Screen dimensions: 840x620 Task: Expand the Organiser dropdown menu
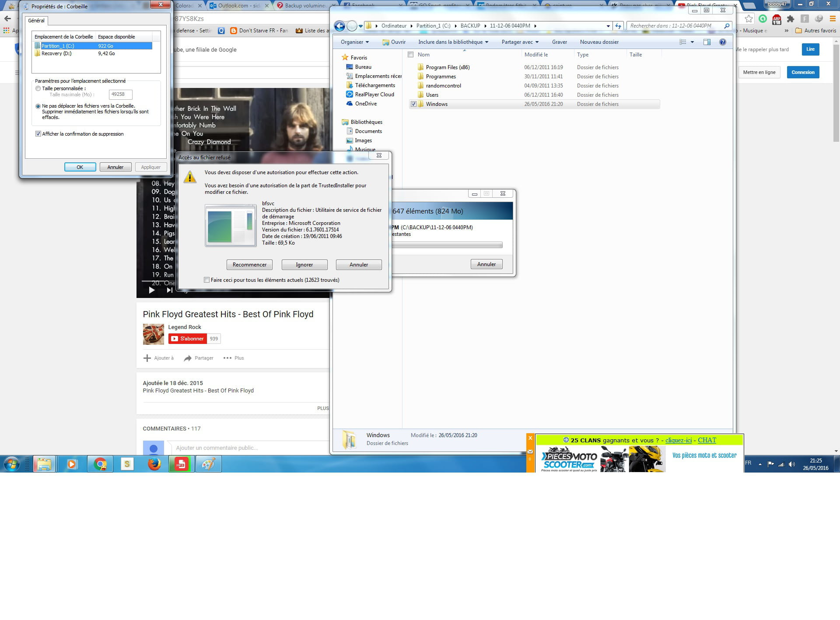(354, 42)
